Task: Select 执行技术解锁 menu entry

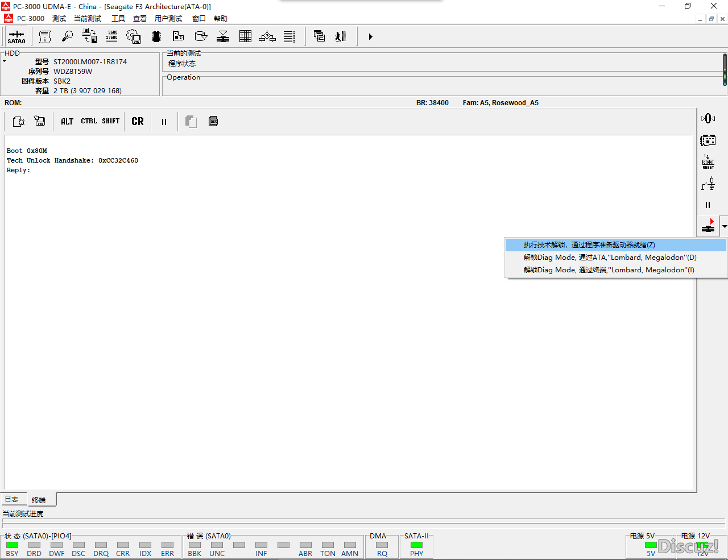Action: [616, 245]
